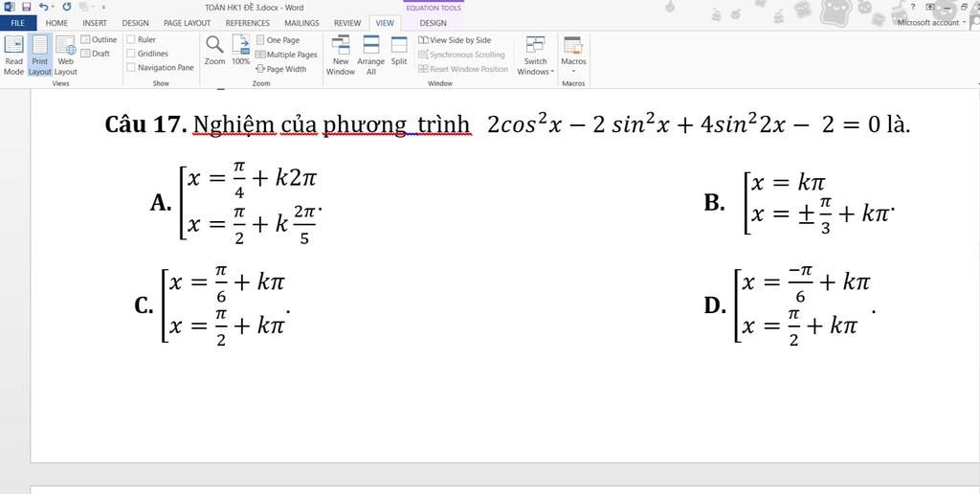The width and height of the screenshot is (980, 494).
Task: Click the equation 2cos²x − 2sin²x + 4sin²2x − 2 = 0
Action: coord(683,124)
